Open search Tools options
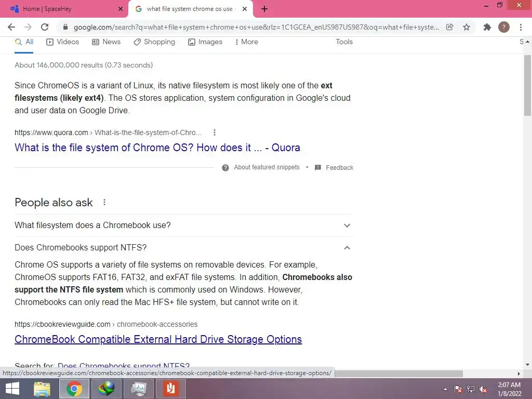This screenshot has width=532, height=399. (x=344, y=42)
